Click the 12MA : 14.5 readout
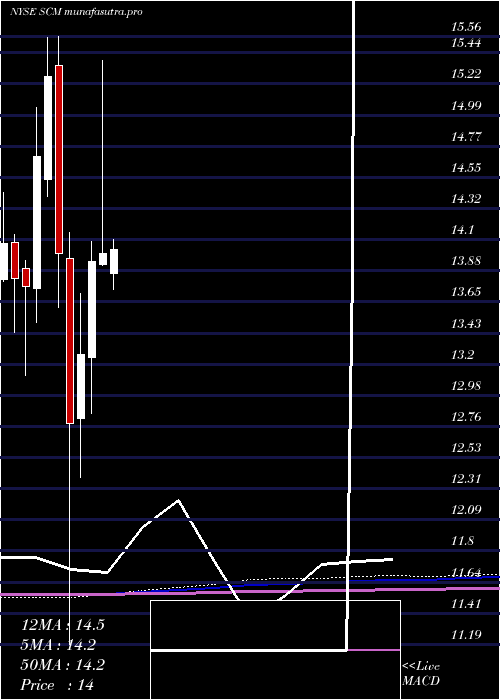Image resolution: width=500 pixels, height=700 pixels. coord(62,625)
